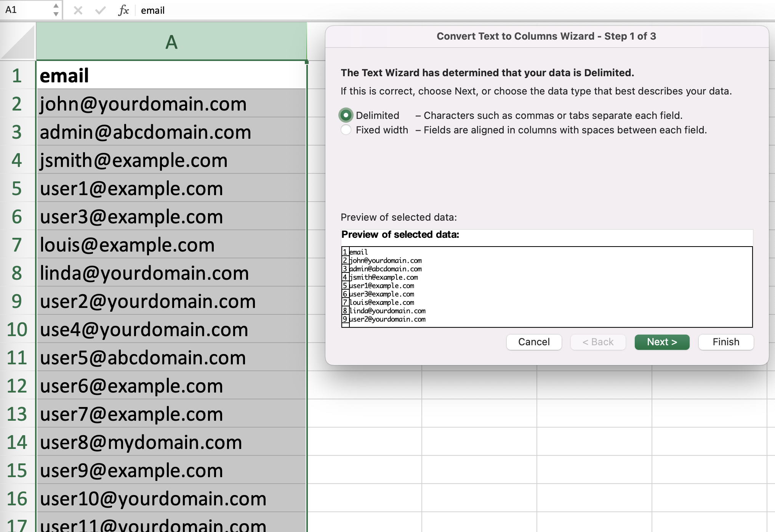The width and height of the screenshot is (775, 532).
Task: Click the Finish button
Action: coord(725,342)
